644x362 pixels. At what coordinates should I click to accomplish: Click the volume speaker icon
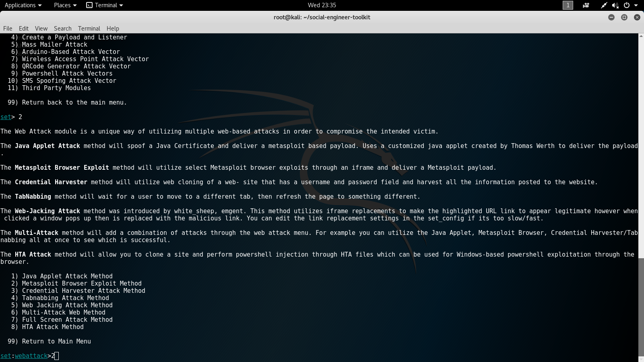(615, 5)
